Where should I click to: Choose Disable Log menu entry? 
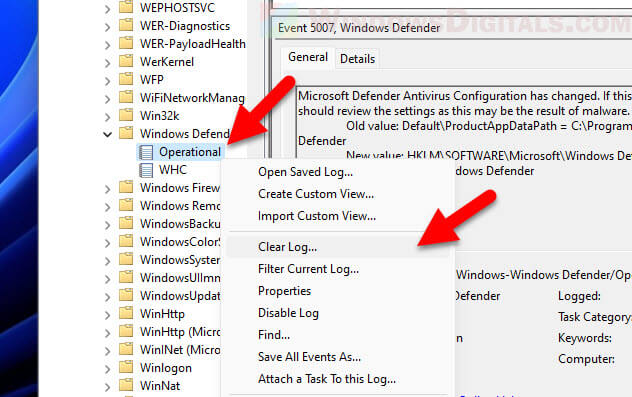pos(338,313)
